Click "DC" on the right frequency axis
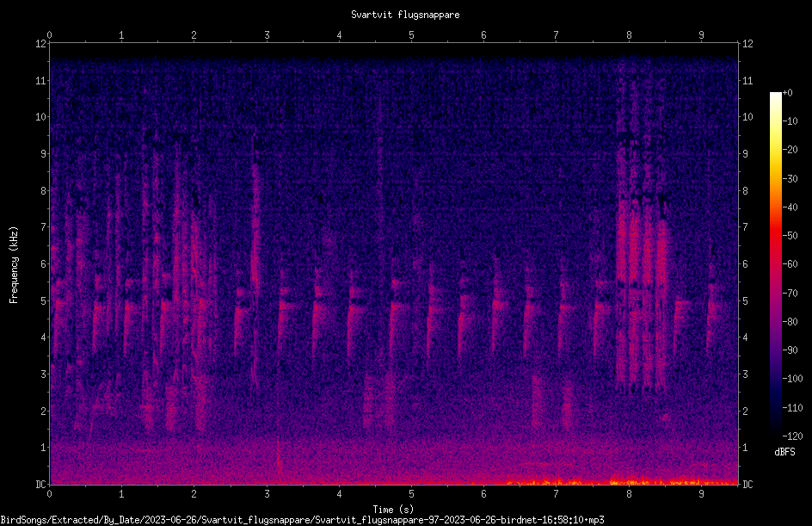This screenshot has width=812, height=526. coord(747,485)
